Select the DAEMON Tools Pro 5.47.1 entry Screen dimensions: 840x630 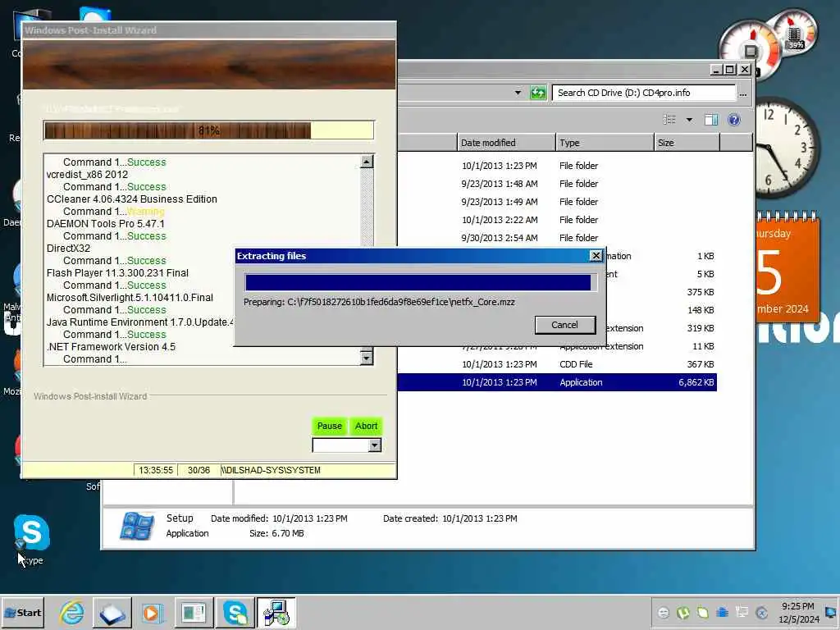pos(106,223)
